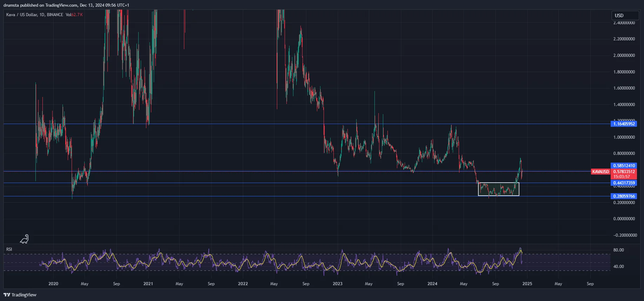
Task: Click the 1.16405952 price level label
Action: click(624, 124)
